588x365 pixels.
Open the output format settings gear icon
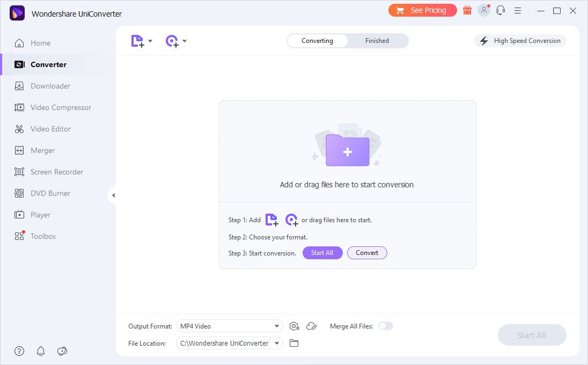[x=295, y=326]
